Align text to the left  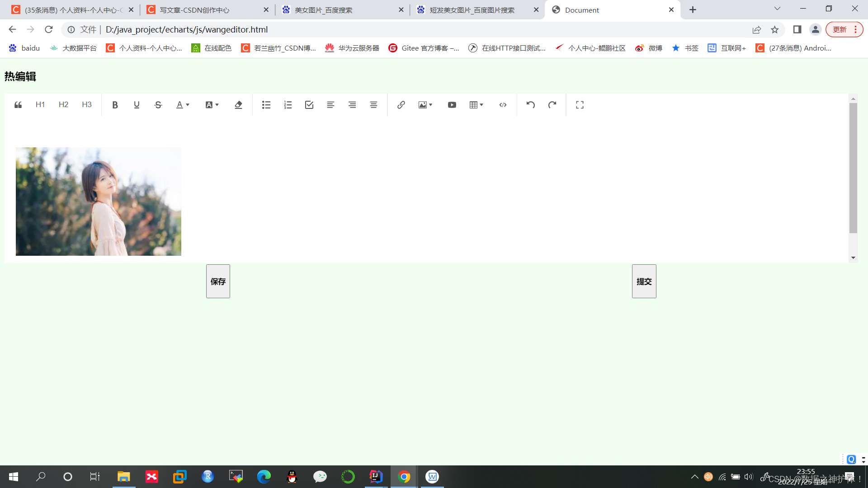330,105
